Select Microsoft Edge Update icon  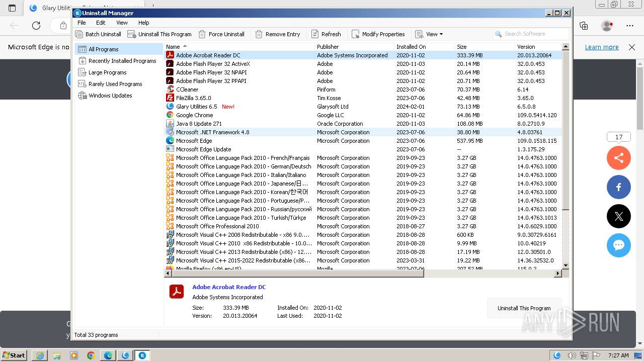170,149
